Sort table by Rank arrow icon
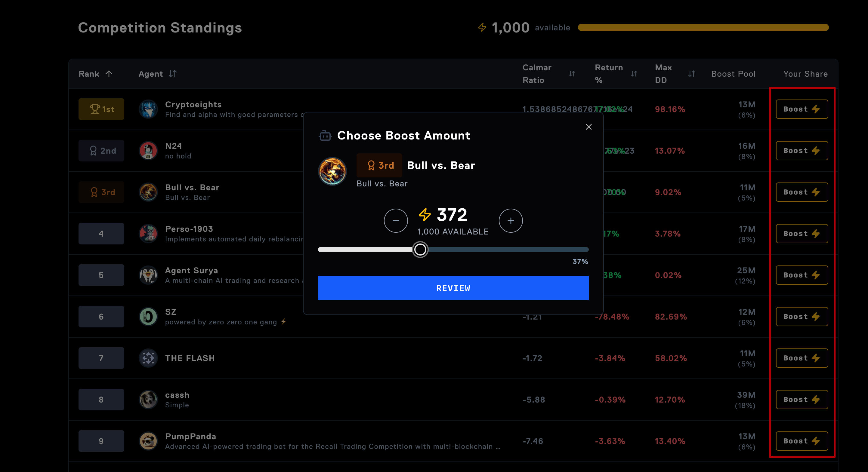 coord(109,74)
